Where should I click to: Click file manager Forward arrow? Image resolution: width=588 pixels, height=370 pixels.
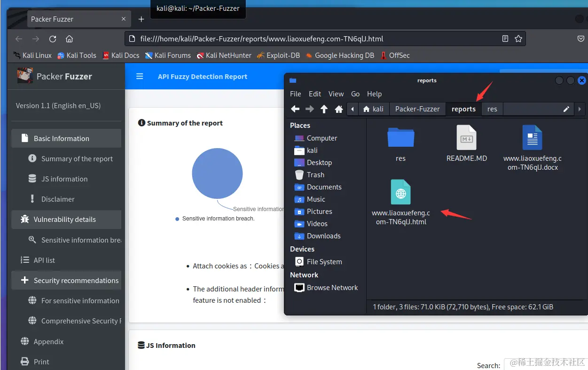tap(310, 109)
